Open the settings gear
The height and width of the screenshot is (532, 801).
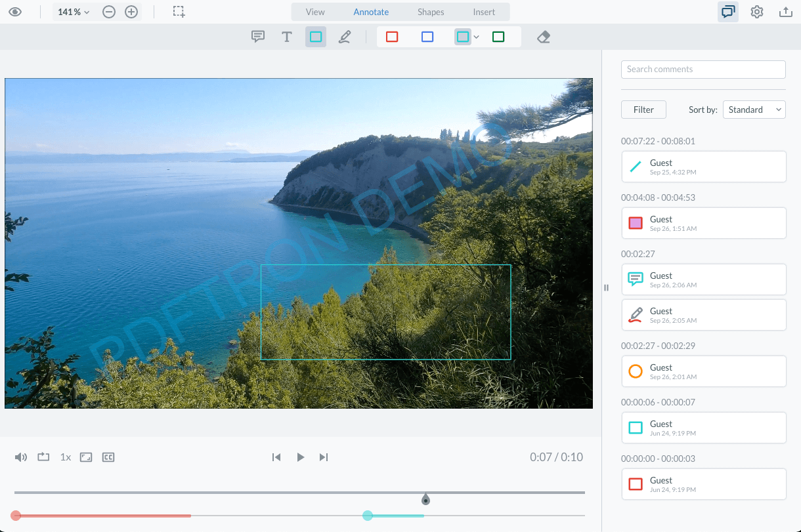[x=757, y=12]
